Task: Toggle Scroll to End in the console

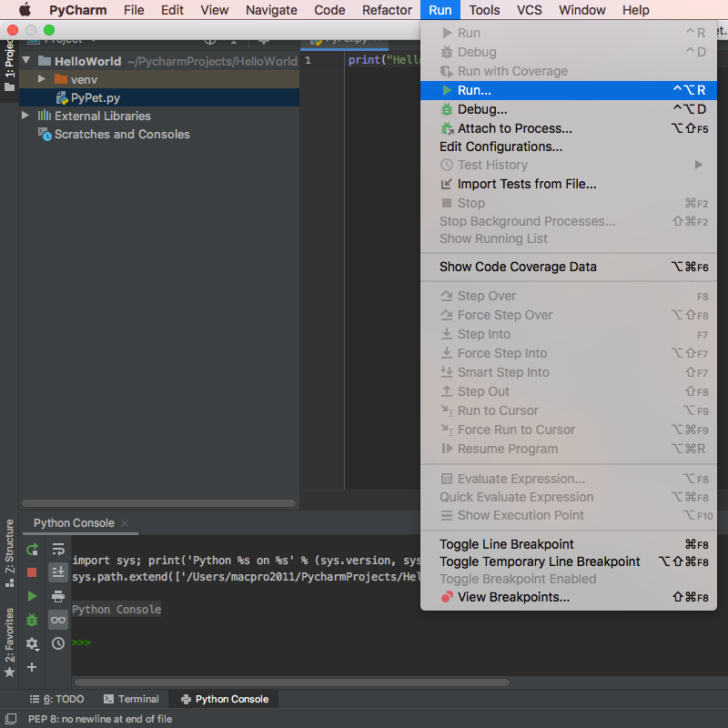Action: tap(58, 572)
